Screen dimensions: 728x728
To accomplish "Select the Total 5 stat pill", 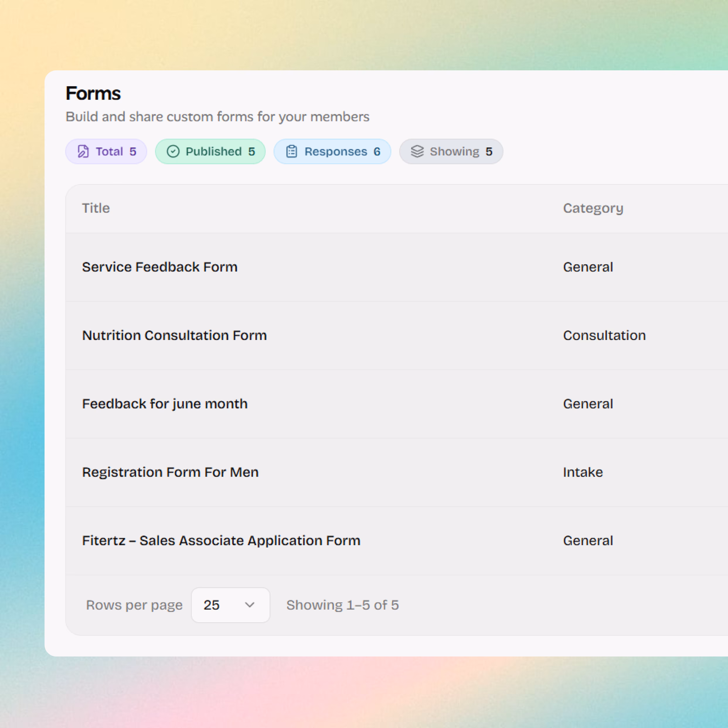I will pos(106,152).
